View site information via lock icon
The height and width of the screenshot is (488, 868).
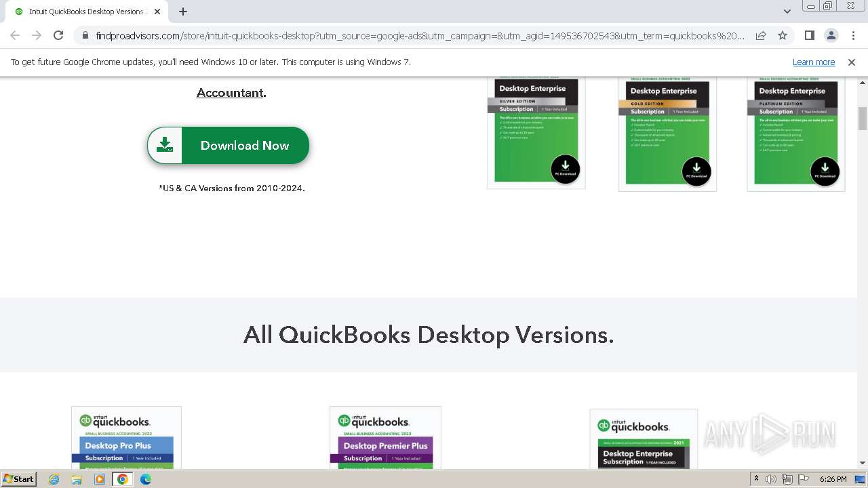tap(85, 35)
